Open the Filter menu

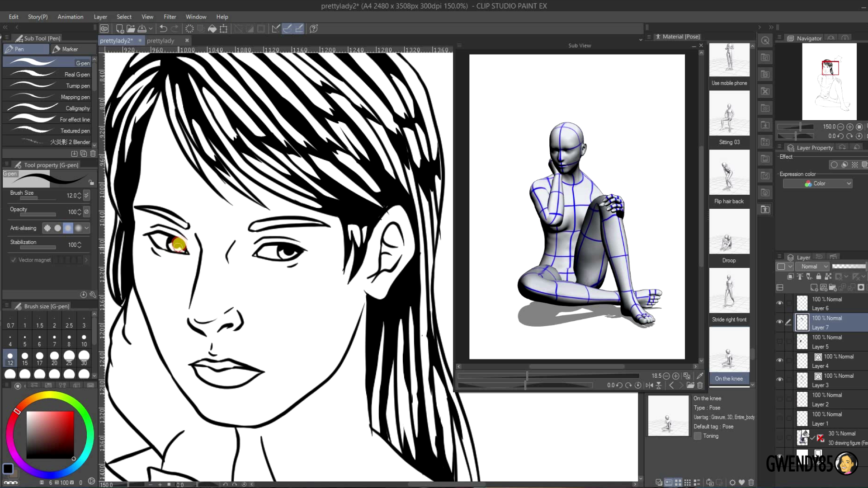(170, 17)
